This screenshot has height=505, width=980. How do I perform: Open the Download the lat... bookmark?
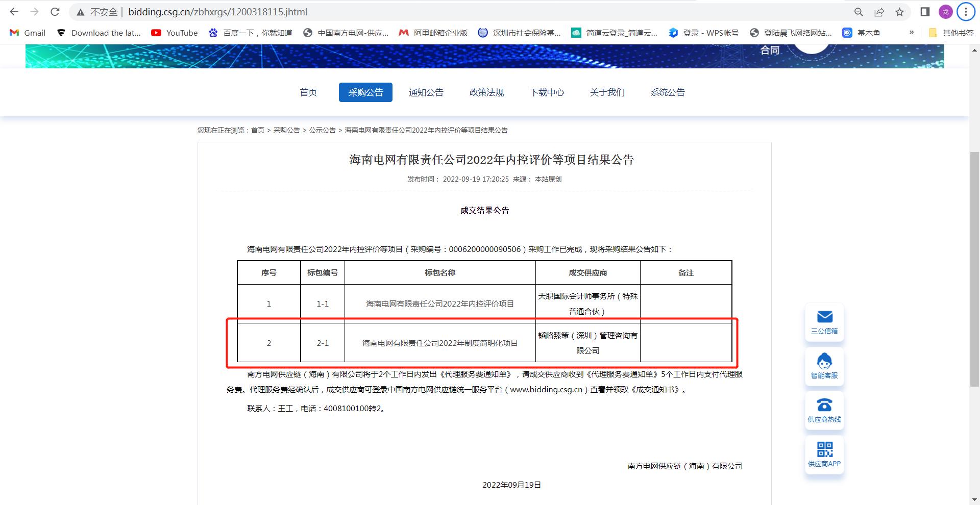click(x=99, y=33)
